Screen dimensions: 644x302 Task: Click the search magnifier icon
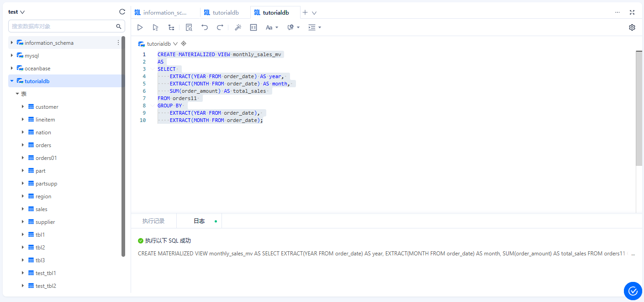point(119,26)
